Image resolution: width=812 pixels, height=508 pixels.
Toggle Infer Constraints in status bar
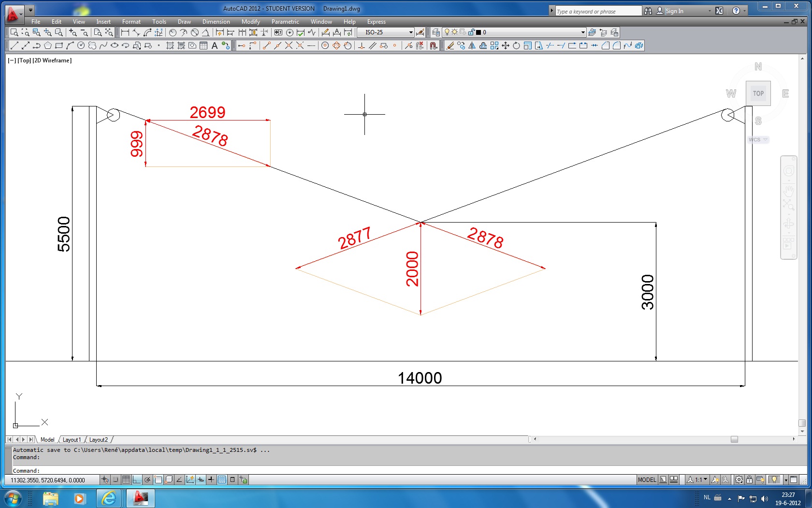click(x=105, y=480)
